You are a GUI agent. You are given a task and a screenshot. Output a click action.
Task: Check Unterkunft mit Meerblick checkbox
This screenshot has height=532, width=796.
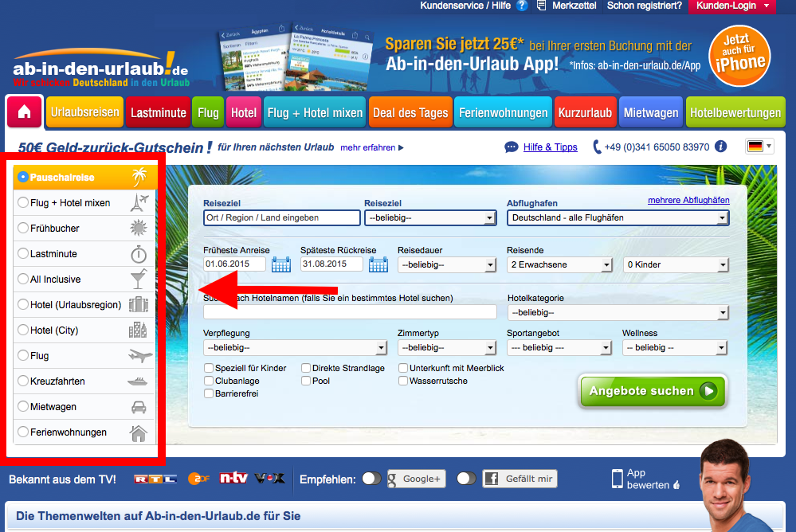[x=403, y=368]
